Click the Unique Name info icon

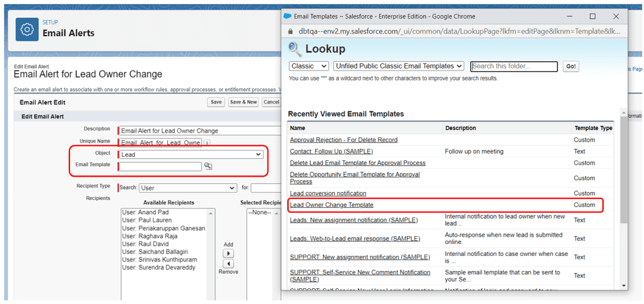coord(207,143)
